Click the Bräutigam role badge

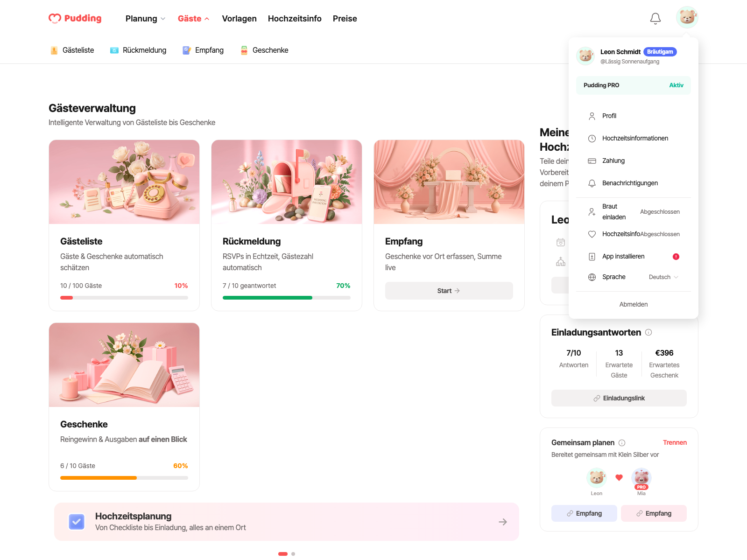660,52
